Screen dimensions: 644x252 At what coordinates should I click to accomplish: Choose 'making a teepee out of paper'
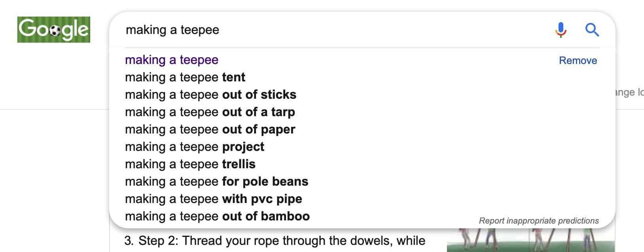[210, 129]
